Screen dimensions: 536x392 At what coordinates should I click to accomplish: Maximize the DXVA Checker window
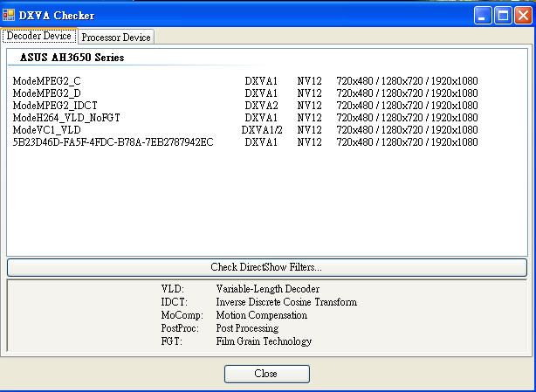(x=503, y=15)
